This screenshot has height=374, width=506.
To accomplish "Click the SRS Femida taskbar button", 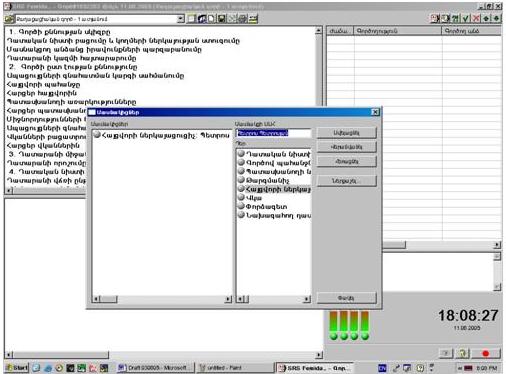I will tap(315, 368).
